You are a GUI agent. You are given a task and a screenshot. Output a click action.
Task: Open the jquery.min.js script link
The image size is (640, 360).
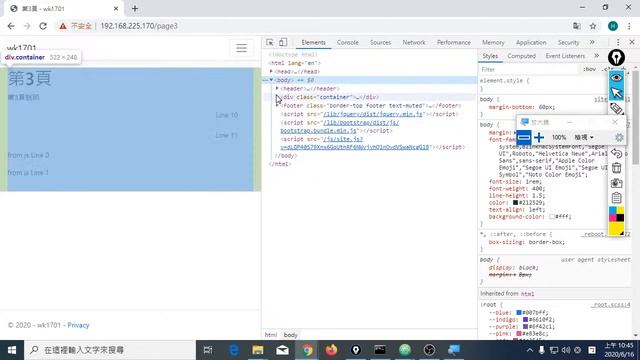tap(373, 114)
